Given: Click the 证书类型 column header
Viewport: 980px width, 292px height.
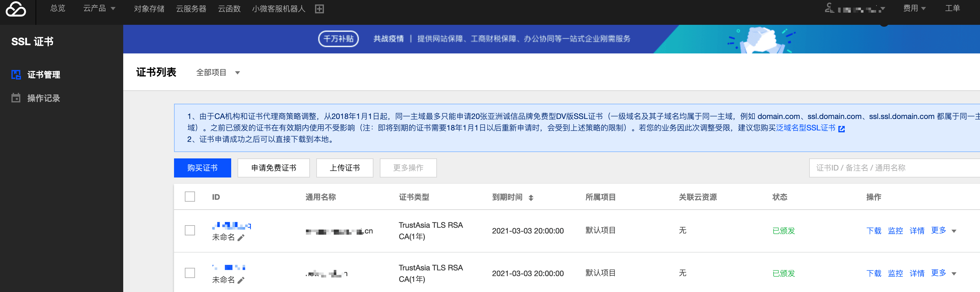Looking at the screenshot, I should 414,197.
